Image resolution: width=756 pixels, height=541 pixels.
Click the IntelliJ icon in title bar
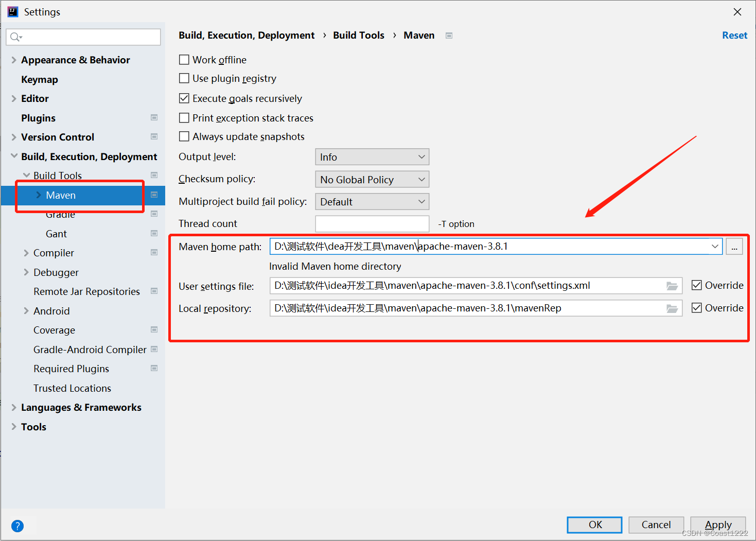coord(13,12)
